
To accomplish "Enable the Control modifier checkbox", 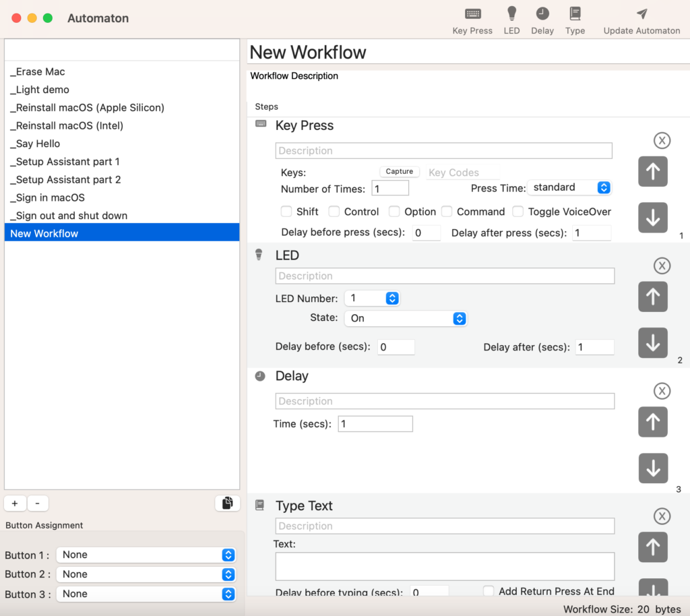I will pyautogui.click(x=334, y=212).
